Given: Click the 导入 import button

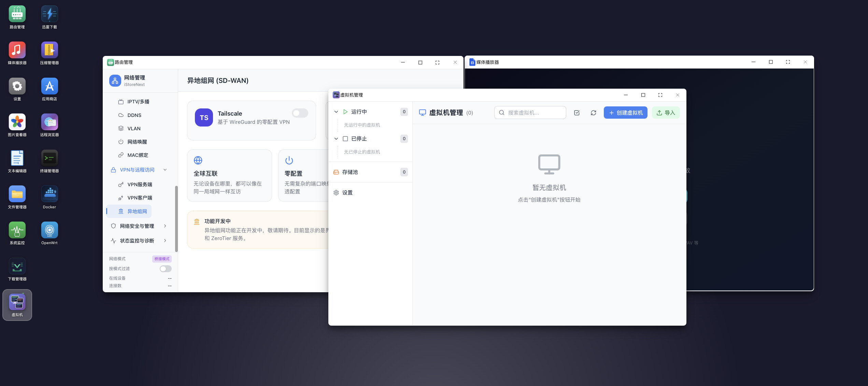Looking at the screenshot, I should tap(666, 113).
